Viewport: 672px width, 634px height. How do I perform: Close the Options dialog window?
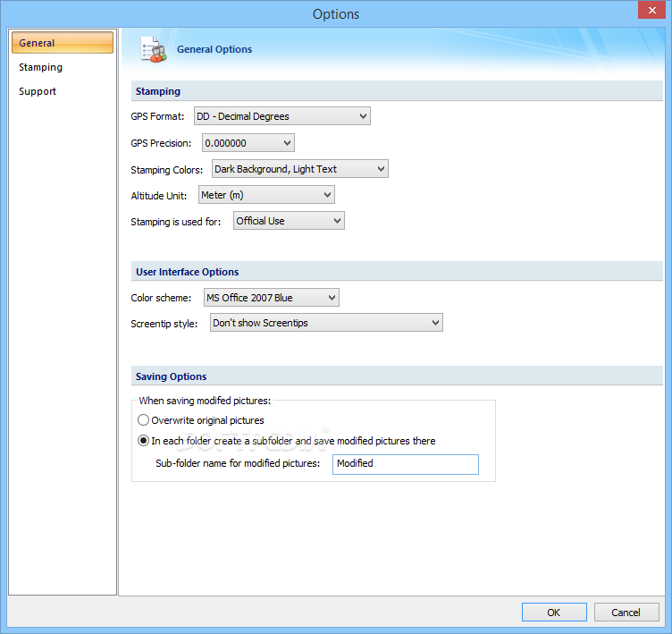coord(651,11)
